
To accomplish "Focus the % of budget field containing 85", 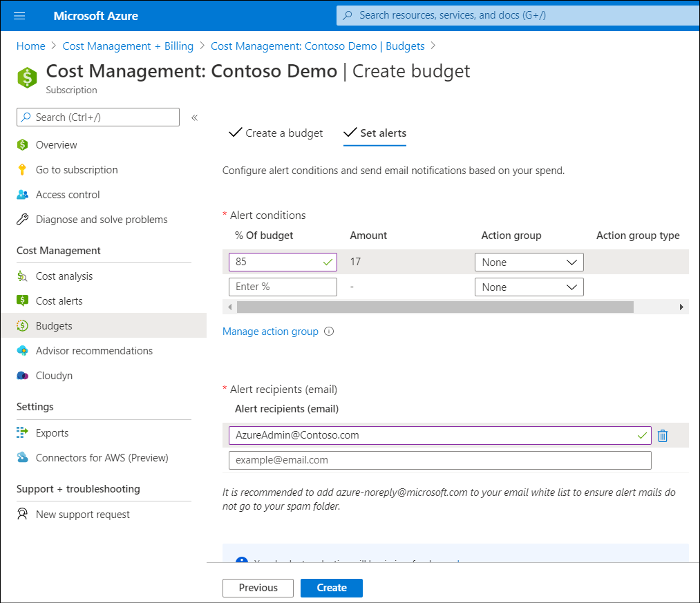I will [x=283, y=262].
